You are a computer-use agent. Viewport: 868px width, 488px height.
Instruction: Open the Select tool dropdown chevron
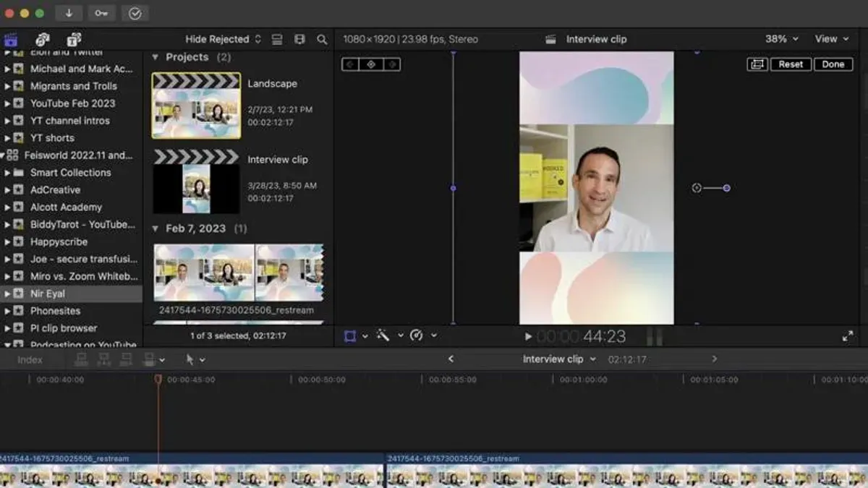tap(203, 359)
